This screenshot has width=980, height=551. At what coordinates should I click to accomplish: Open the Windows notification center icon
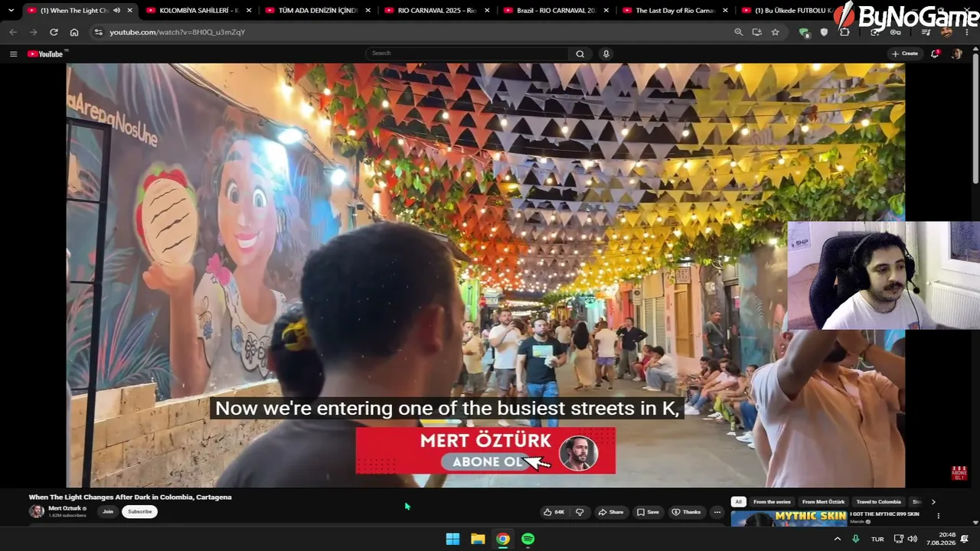coord(965,539)
